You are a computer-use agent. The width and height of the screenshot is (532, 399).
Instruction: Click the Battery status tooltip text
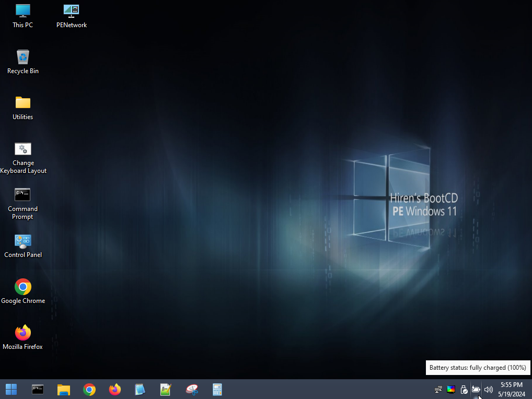tap(478, 368)
